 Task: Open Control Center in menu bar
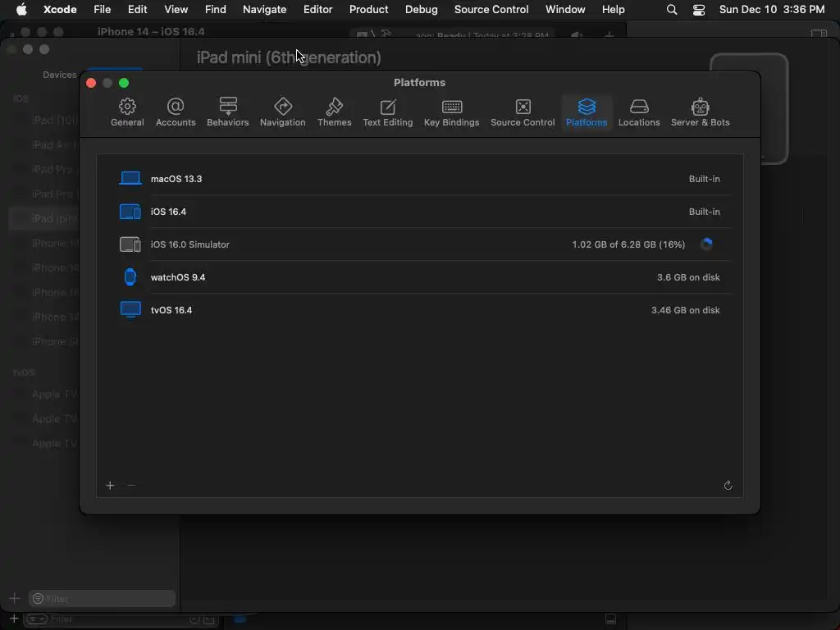click(699, 10)
